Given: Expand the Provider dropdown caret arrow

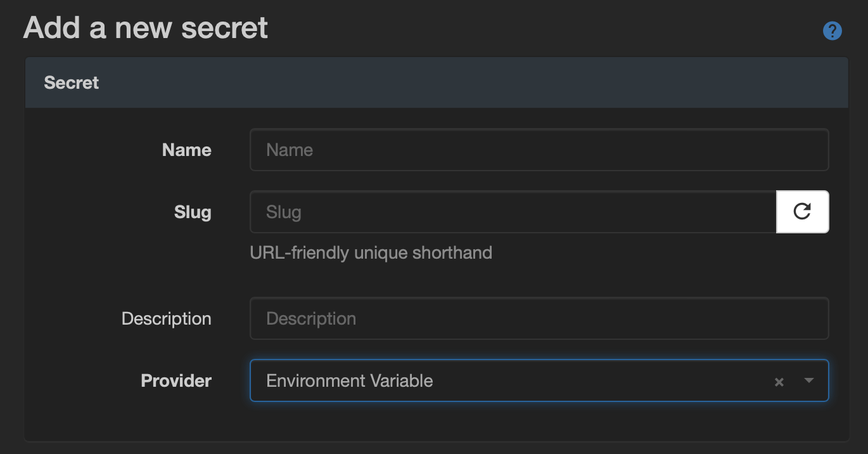Looking at the screenshot, I should coord(808,380).
